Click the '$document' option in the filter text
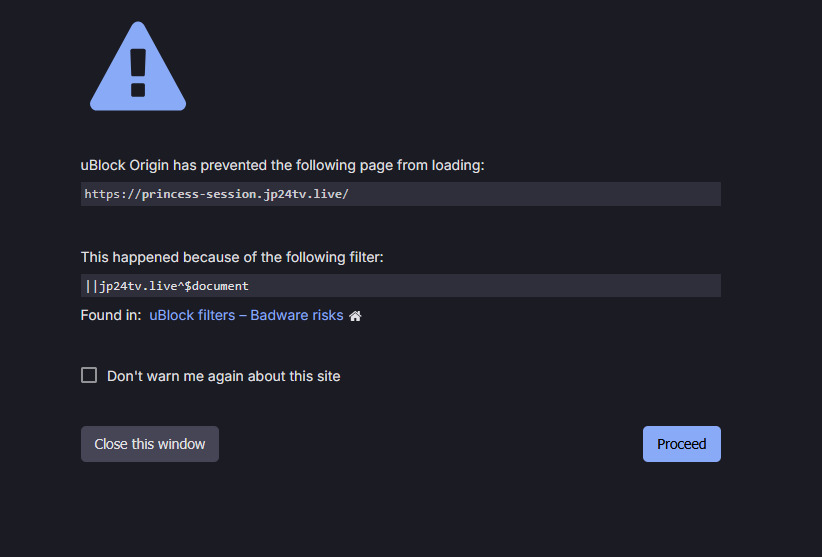The width and height of the screenshot is (822, 557). coord(217,286)
